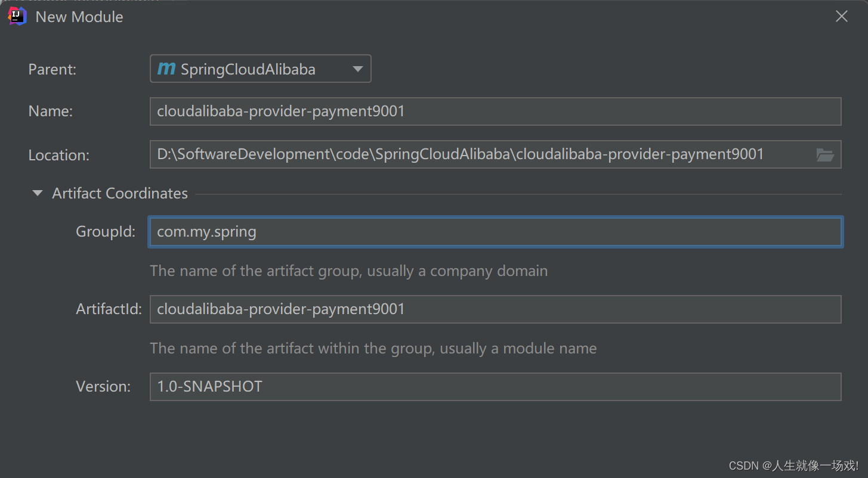
Task: Click the Name input field
Action: click(x=495, y=111)
